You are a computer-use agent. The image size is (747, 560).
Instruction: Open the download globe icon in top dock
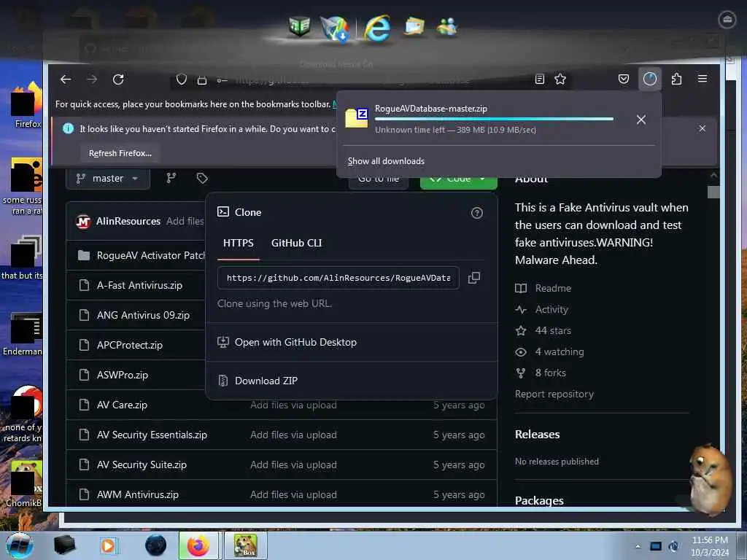(x=334, y=28)
